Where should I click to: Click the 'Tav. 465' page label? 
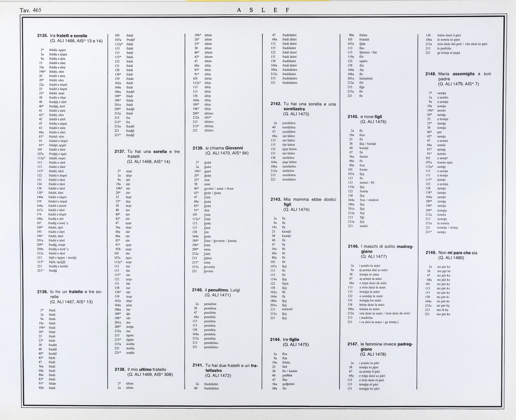point(31,10)
